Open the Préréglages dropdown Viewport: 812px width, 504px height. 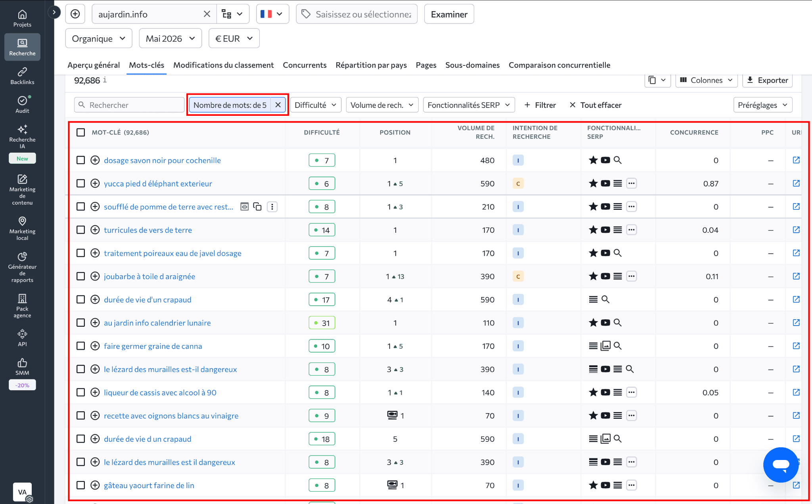point(763,105)
